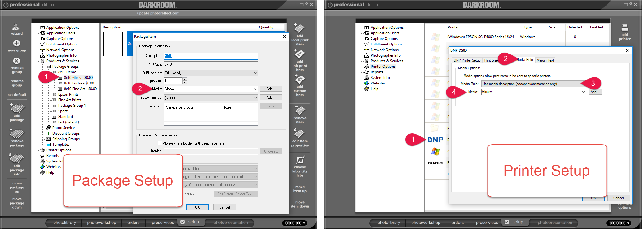Click the edit item properties icon

pyautogui.click(x=299, y=133)
